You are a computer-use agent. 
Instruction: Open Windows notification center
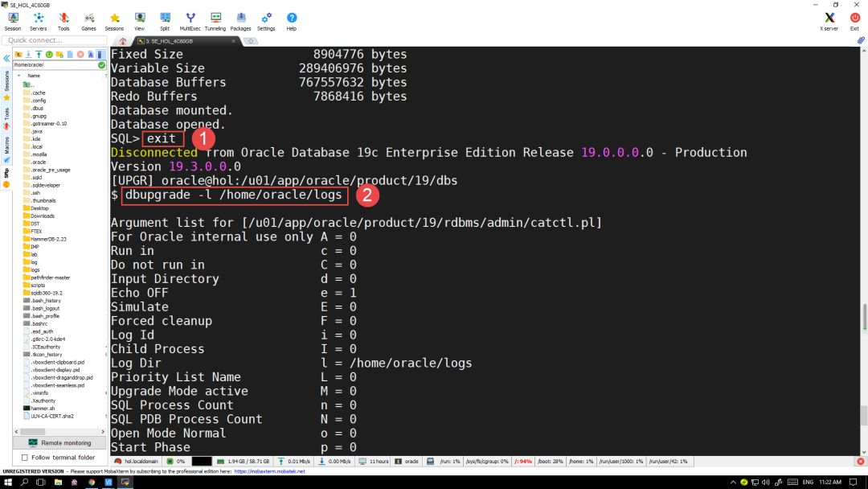pyautogui.click(x=853, y=483)
